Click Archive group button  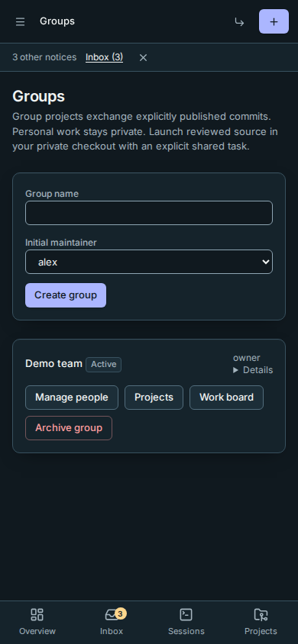[x=69, y=428]
